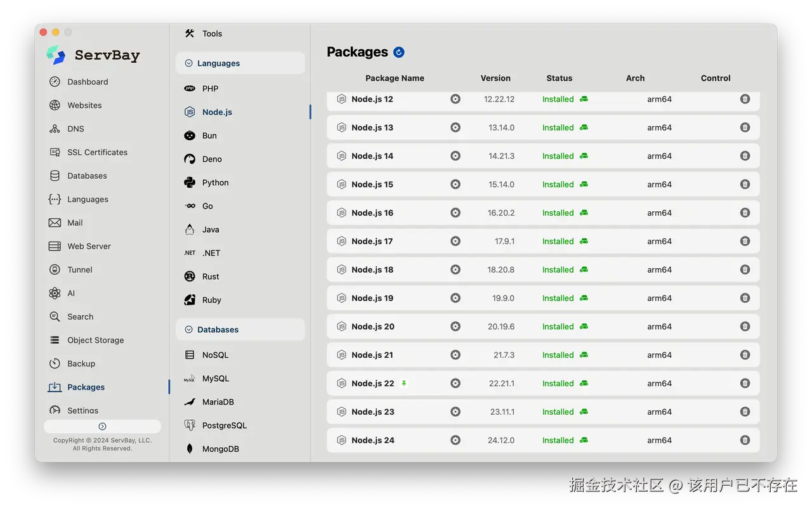812x508 pixels.
Task: Click the Dashboard gauge icon
Action: (x=55, y=82)
